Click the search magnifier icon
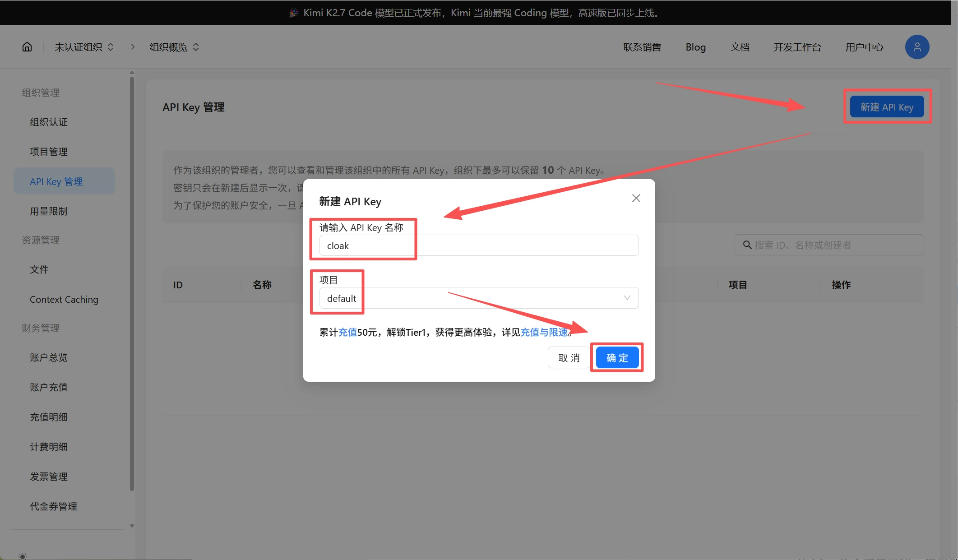 (x=747, y=245)
